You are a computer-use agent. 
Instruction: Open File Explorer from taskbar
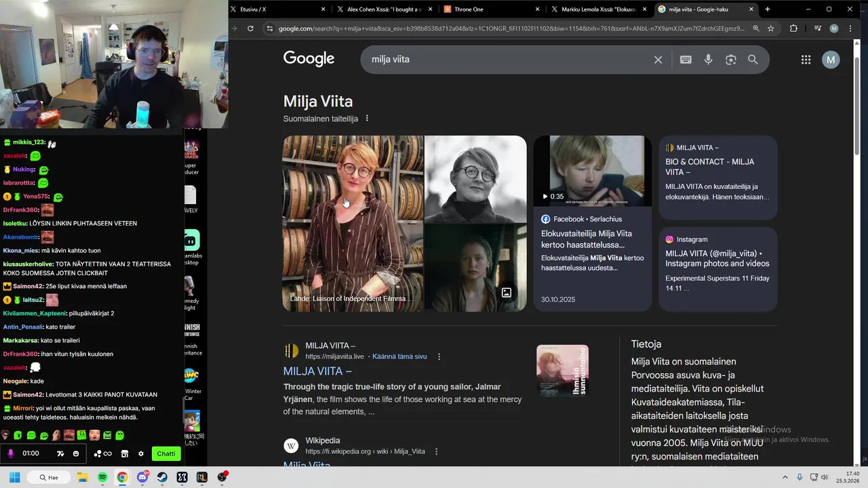click(83, 477)
